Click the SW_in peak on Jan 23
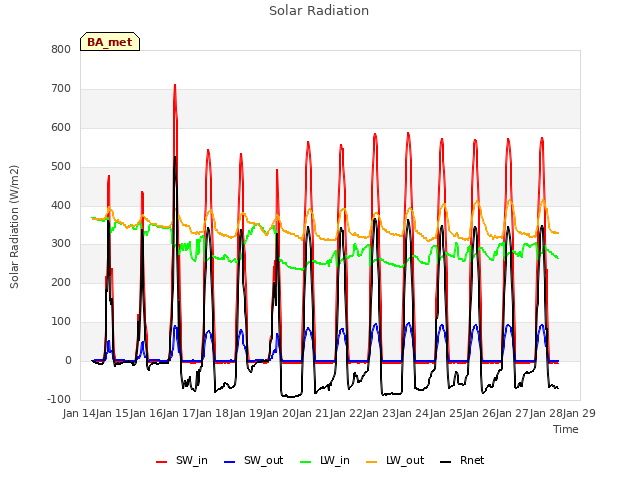 [408, 133]
